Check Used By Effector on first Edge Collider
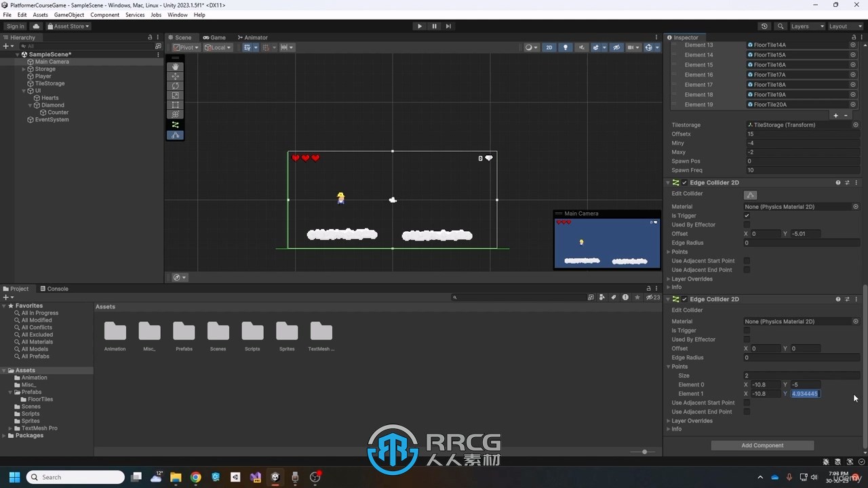Image resolution: width=868 pixels, height=488 pixels. tap(747, 224)
